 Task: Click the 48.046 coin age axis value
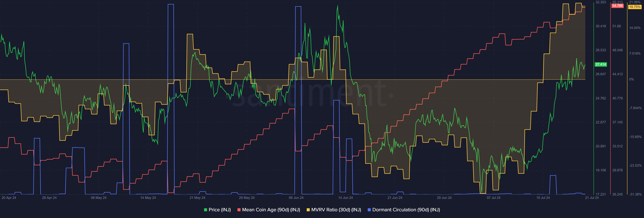tap(618, 50)
